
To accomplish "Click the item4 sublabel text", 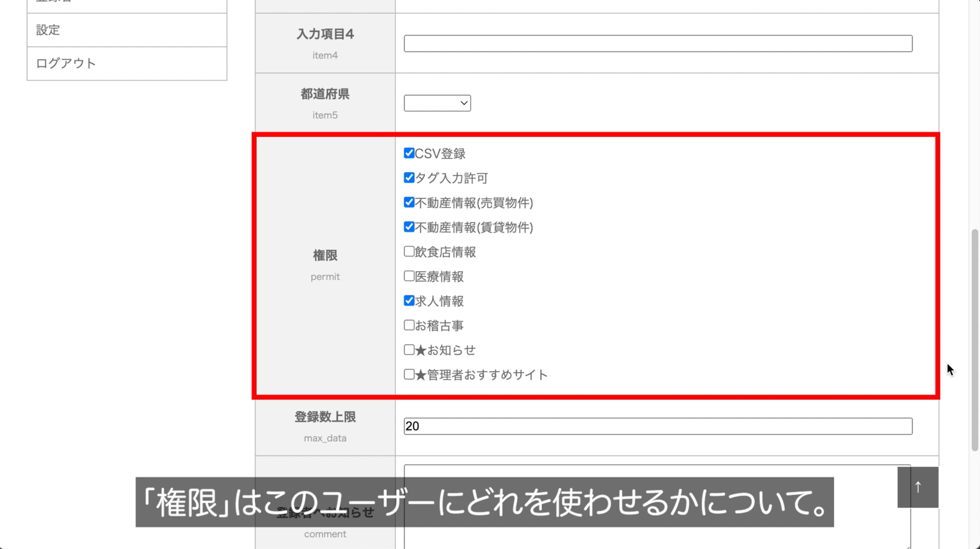I will coord(325,56).
